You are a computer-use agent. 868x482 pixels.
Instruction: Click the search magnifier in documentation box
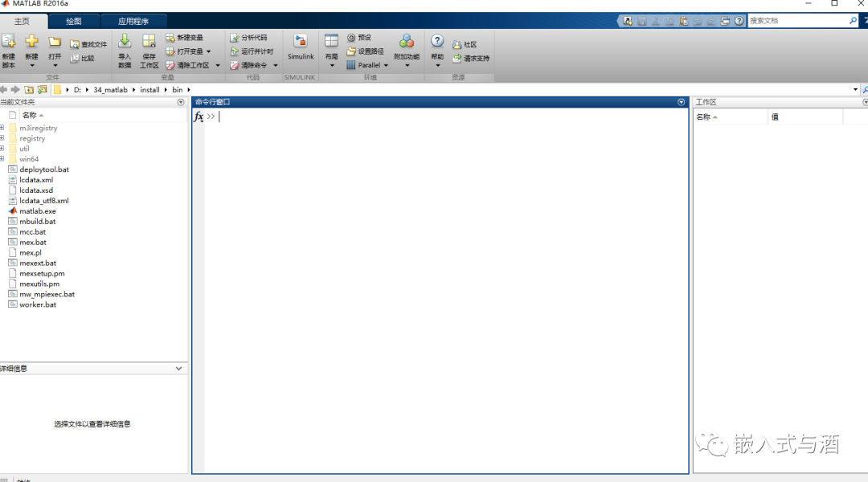[853, 20]
